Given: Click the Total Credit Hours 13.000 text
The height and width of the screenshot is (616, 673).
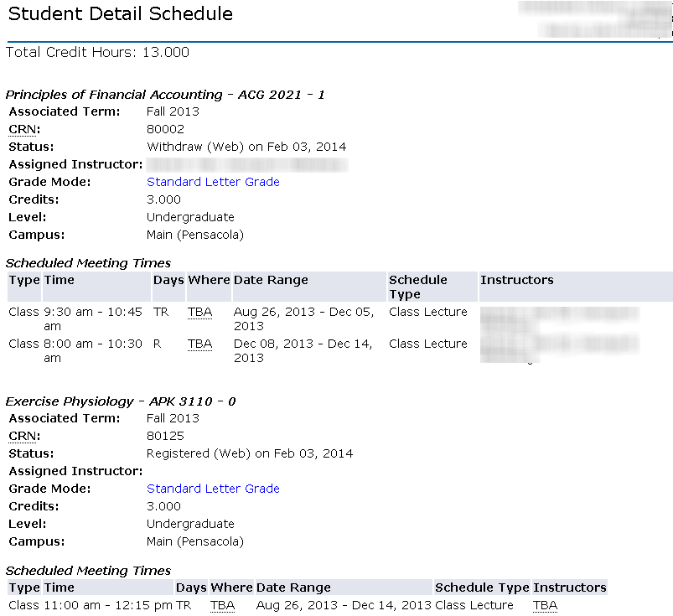Looking at the screenshot, I should tap(97, 52).
